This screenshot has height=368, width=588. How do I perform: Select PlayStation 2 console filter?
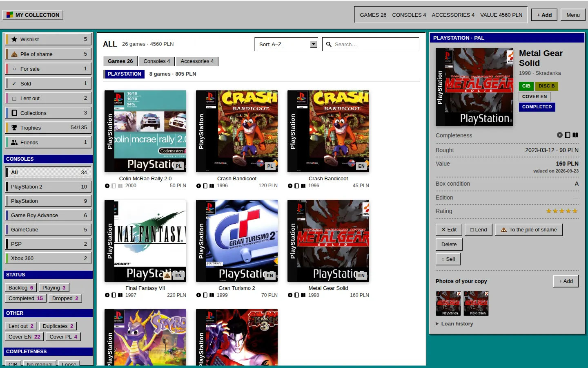[x=48, y=187]
